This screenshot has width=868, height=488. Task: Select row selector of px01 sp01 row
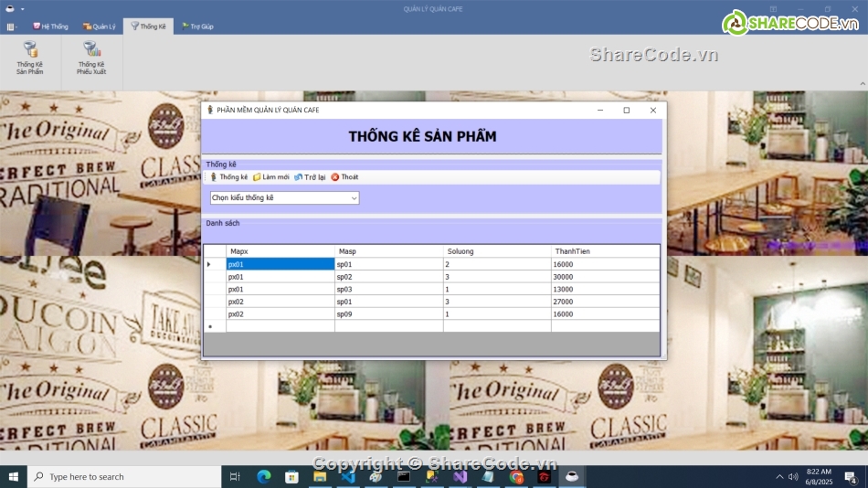[x=215, y=264]
